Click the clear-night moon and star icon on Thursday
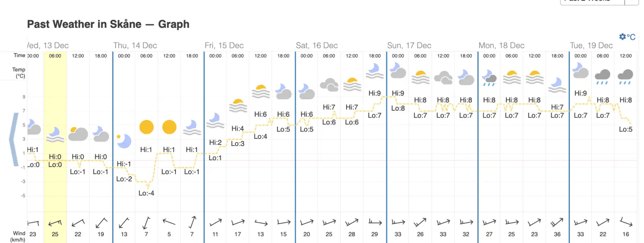The height and width of the screenshot is (243, 644). pyautogui.click(x=124, y=141)
